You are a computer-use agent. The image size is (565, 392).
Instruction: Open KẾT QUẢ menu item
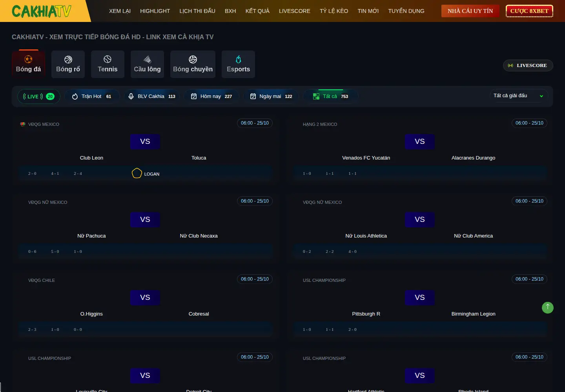[x=257, y=11]
